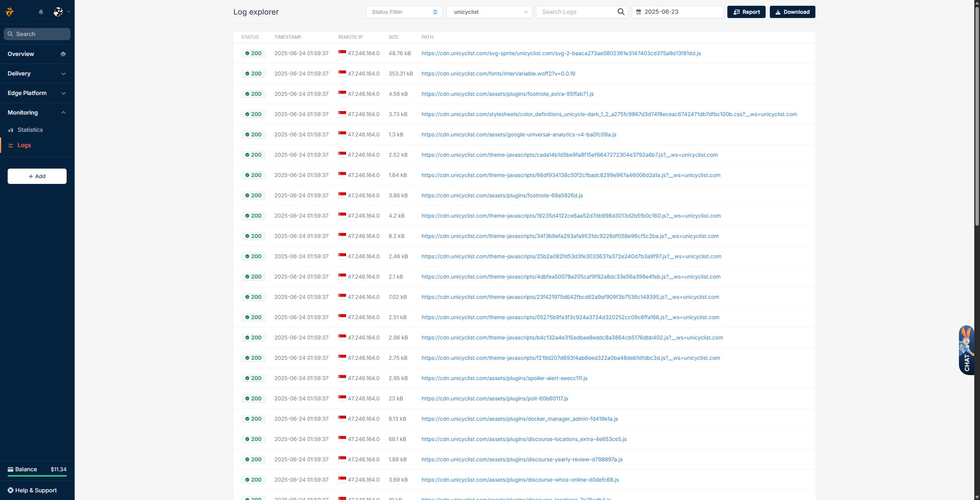Click the Balance progress bar
Image resolution: width=980 pixels, height=500 pixels.
tap(37, 476)
